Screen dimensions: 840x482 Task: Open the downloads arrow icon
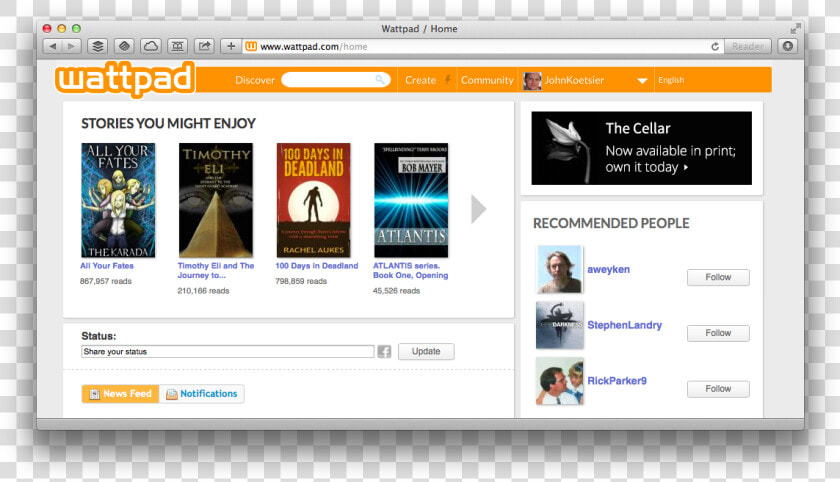(788, 47)
